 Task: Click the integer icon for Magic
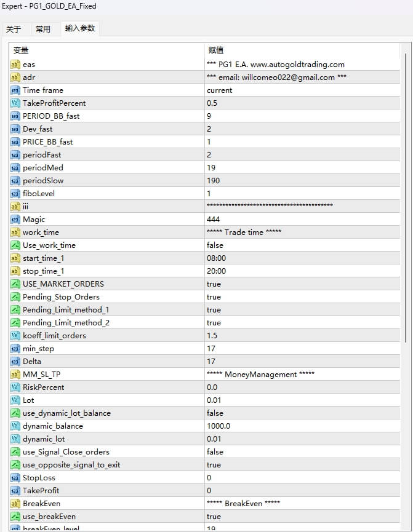pos(15,219)
